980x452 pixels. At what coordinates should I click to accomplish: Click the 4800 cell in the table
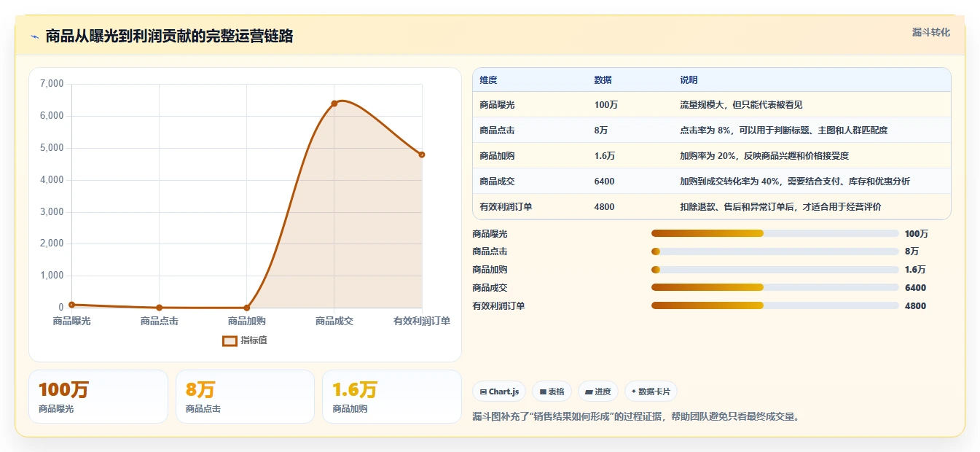[x=604, y=207]
